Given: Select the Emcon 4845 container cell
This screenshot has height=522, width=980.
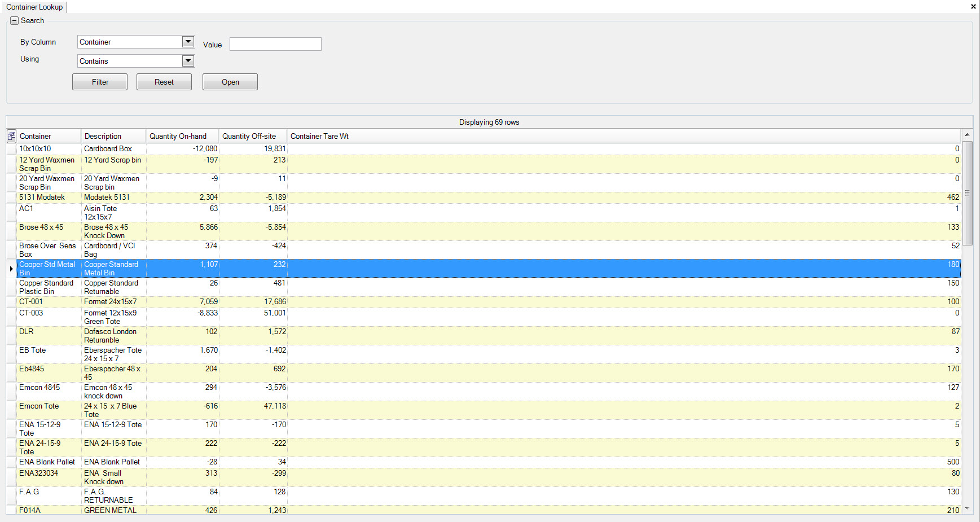Looking at the screenshot, I should 49,392.
